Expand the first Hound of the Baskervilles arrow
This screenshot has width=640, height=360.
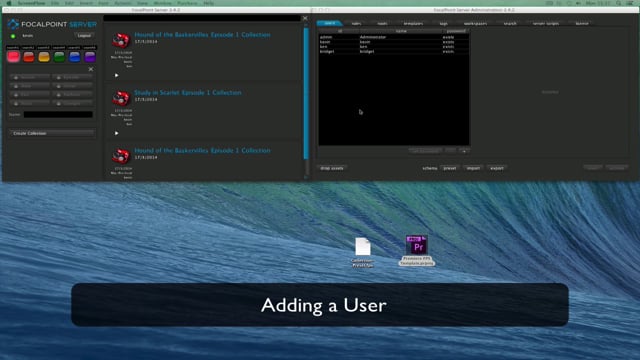point(116,75)
